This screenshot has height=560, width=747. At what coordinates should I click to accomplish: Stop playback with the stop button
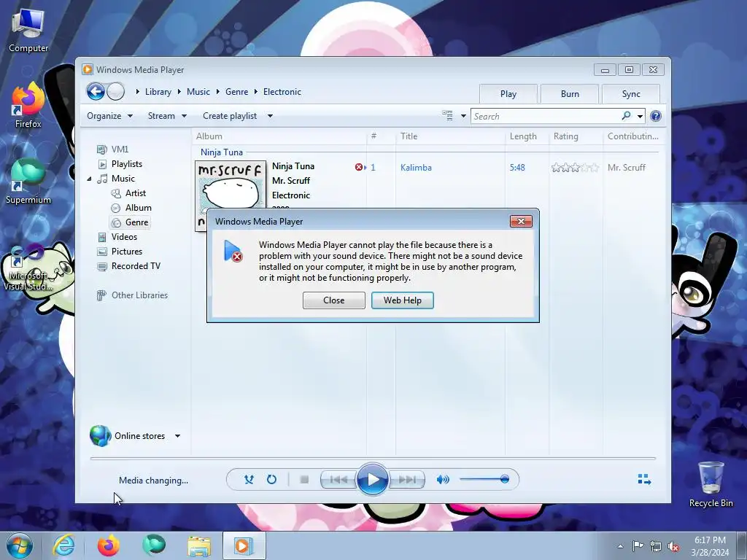304,480
